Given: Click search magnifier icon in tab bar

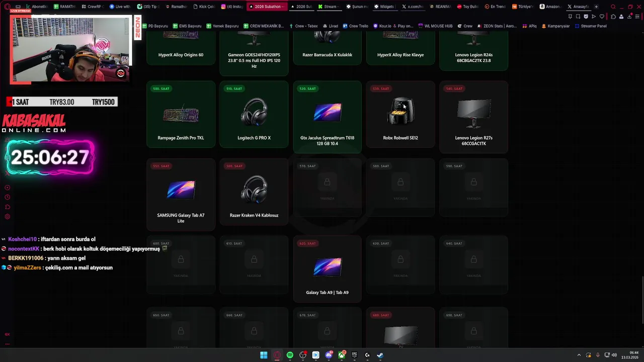Looking at the screenshot, I should coord(613,7).
